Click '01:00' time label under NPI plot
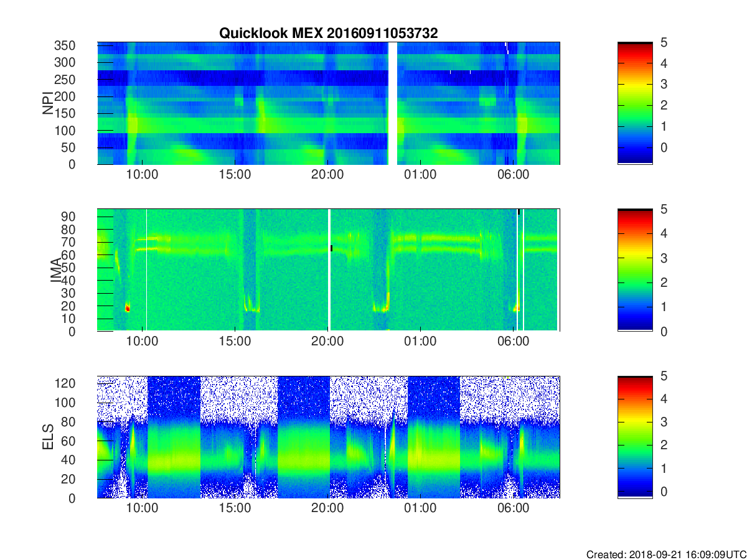Screen dimensions: 747x560 420,175
